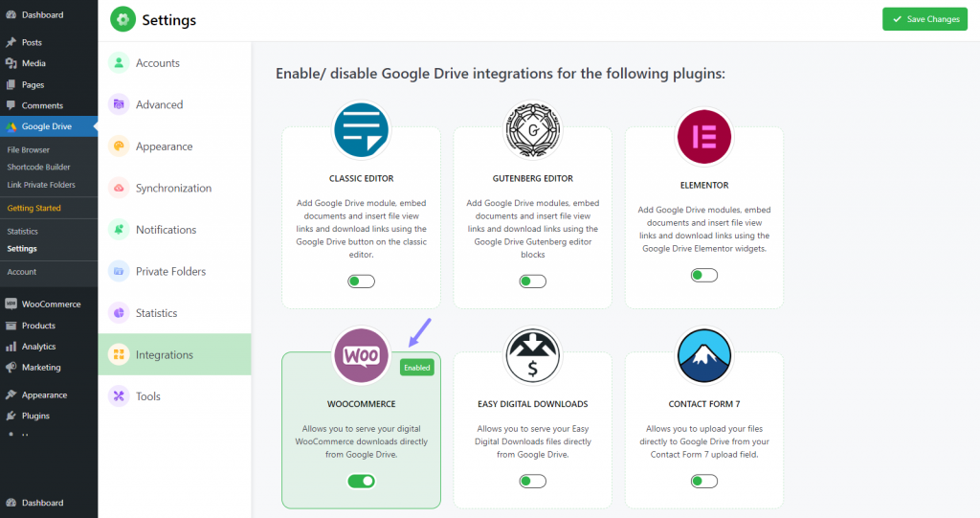Image resolution: width=980 pixels, height=518 pixels.
Task: Click the CLASSIC EDITOR card title
Action: tap(361, 178)
